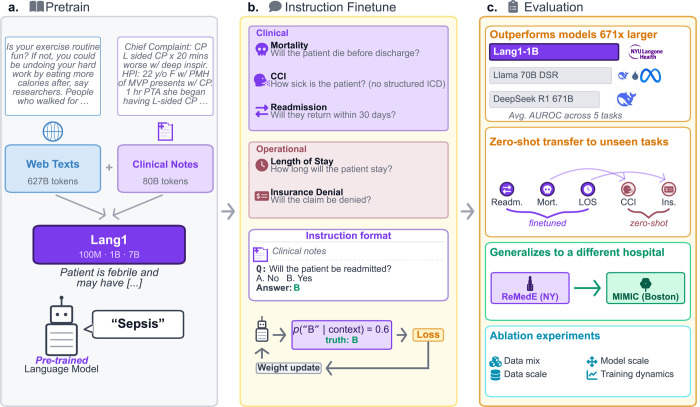Click the LOS circle icon in zero-shot diagram
The image size is (700, 407).
coord(588,189)
